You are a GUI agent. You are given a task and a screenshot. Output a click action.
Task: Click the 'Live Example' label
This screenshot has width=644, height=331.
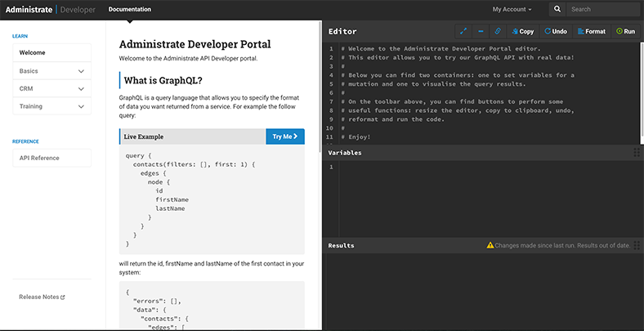(x=143, y=136)
